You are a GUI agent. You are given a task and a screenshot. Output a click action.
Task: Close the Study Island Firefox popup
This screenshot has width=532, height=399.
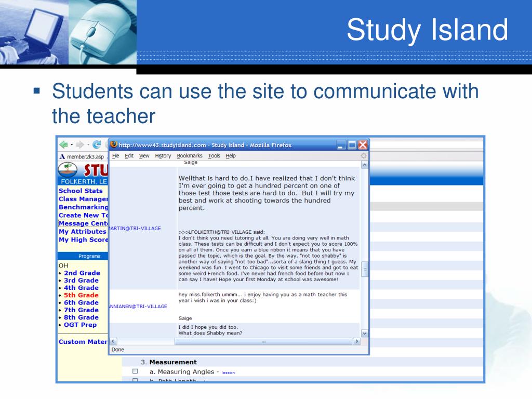coord(363,145)
